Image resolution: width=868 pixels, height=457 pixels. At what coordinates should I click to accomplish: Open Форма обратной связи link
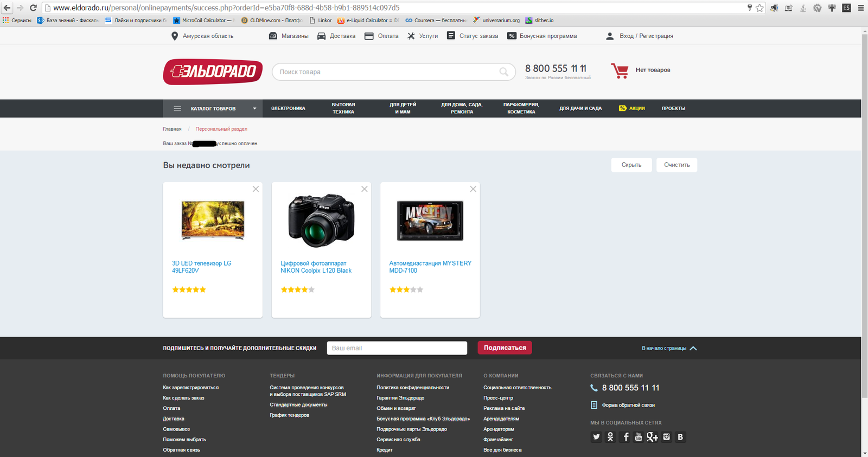(x=628, y=405)
